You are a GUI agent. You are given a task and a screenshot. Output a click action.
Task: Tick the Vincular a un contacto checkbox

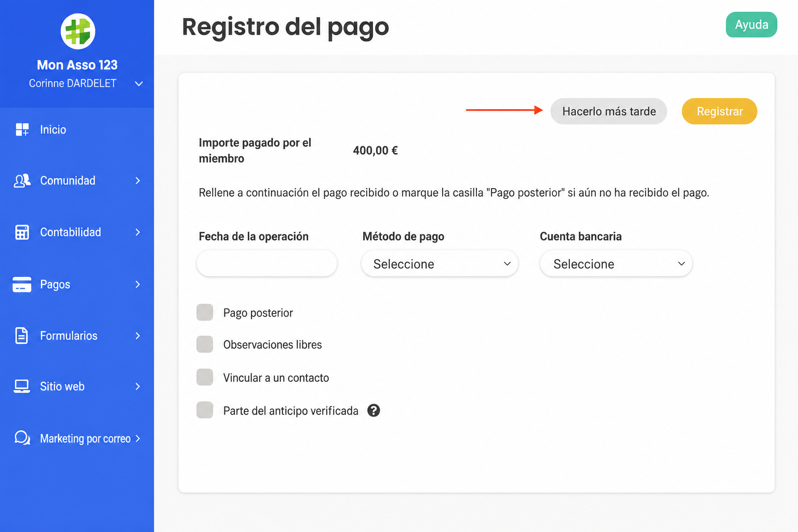205,377
